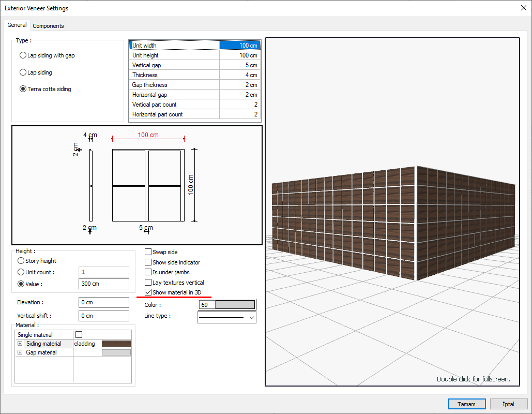Screen dimensions: 532x414
Task: Enable the Swap side checkbox
Action: [x=148, y=252]
